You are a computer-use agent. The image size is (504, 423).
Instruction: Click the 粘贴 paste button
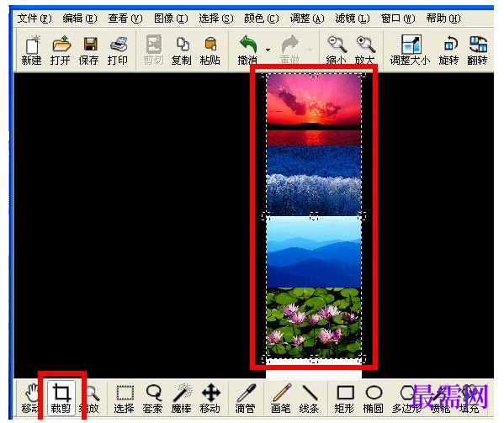tap(210, 50)
